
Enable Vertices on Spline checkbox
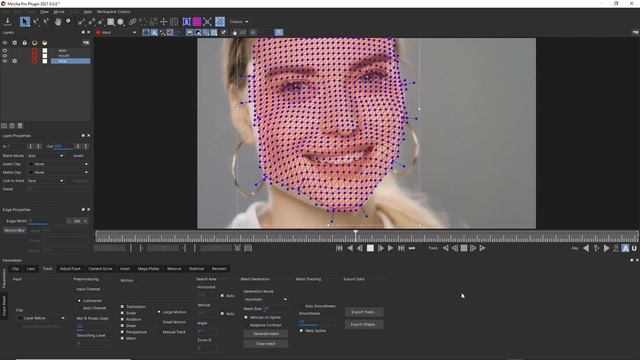pyautogui.click(x=246, y=317)
